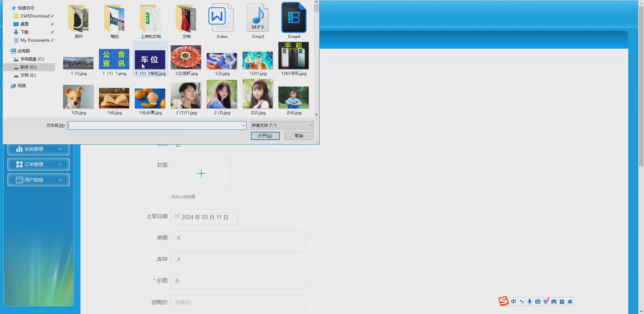Open Sogou voice input microphone icon
Viewport: 644px width, 314px height.
(530, 301)
